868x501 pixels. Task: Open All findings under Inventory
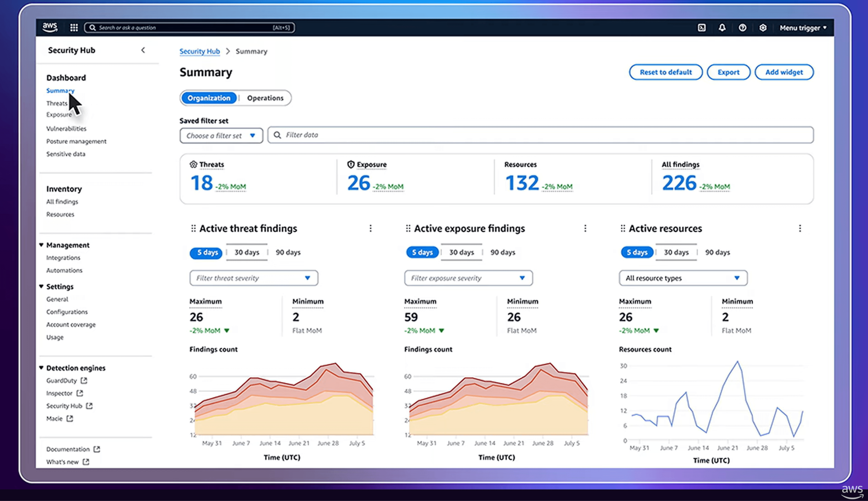coord(62,202)
